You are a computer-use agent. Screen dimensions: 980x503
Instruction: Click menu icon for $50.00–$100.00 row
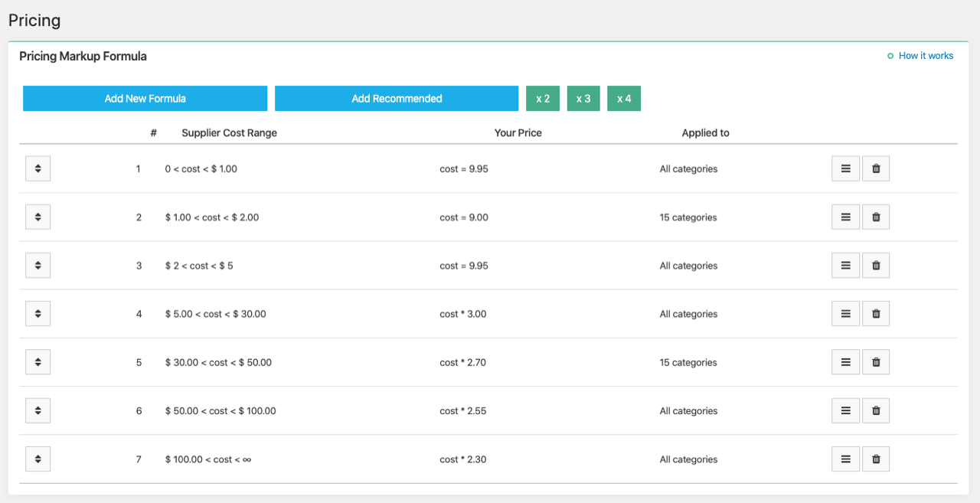tap(845, 411)
